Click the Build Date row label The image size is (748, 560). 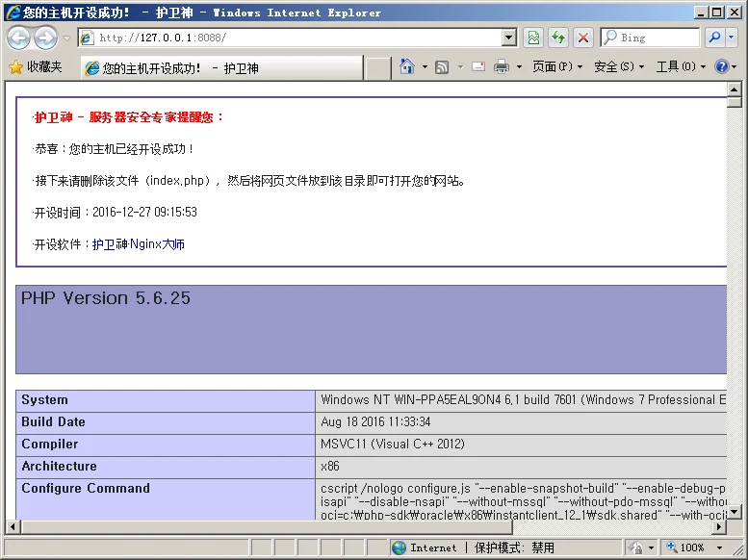54,422
